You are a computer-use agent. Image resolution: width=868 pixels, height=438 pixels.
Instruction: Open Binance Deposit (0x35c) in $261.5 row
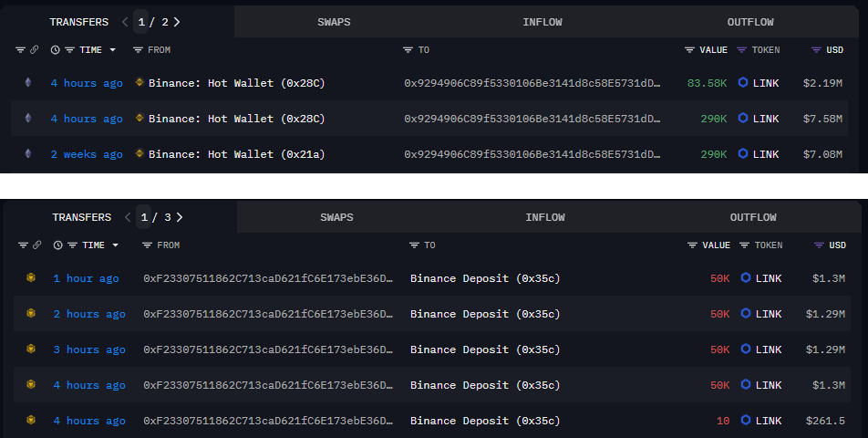click(485, 421)
